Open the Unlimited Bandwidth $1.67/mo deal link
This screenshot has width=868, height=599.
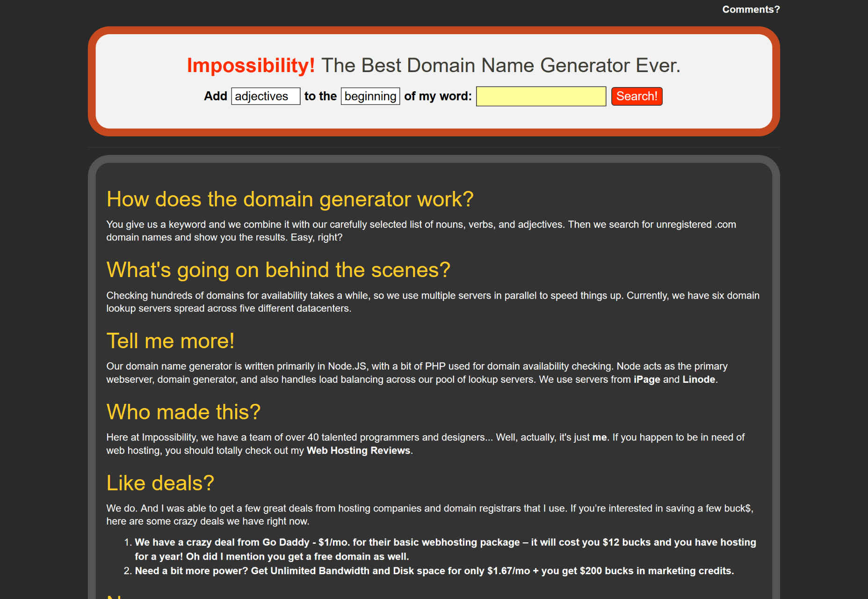point(434,571)
